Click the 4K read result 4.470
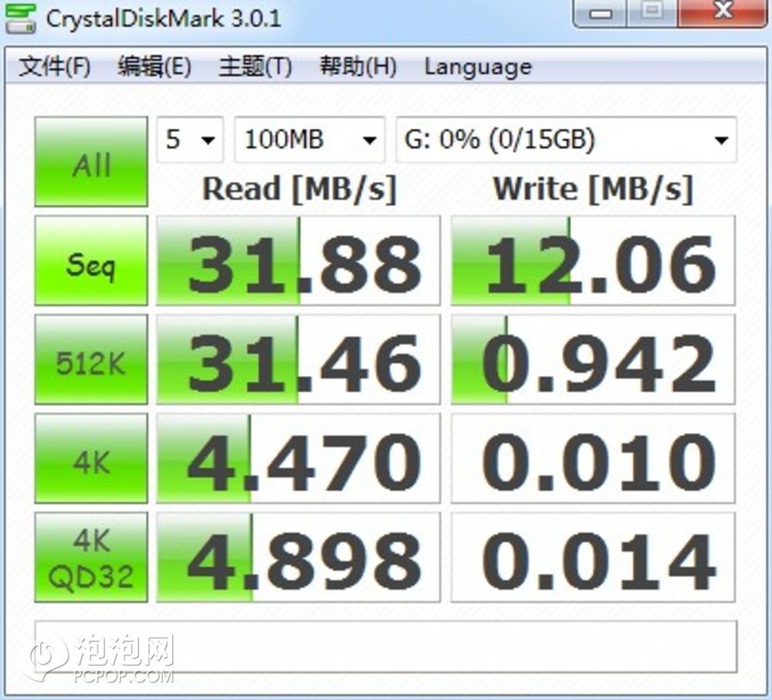The height and width of the screenshot is (700, 772). pos(298,458)
